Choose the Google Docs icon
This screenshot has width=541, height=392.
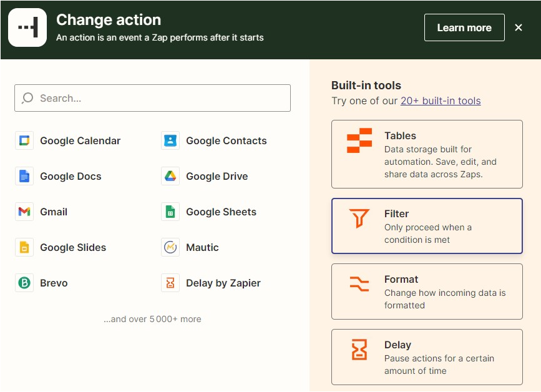tap(24, 176)
